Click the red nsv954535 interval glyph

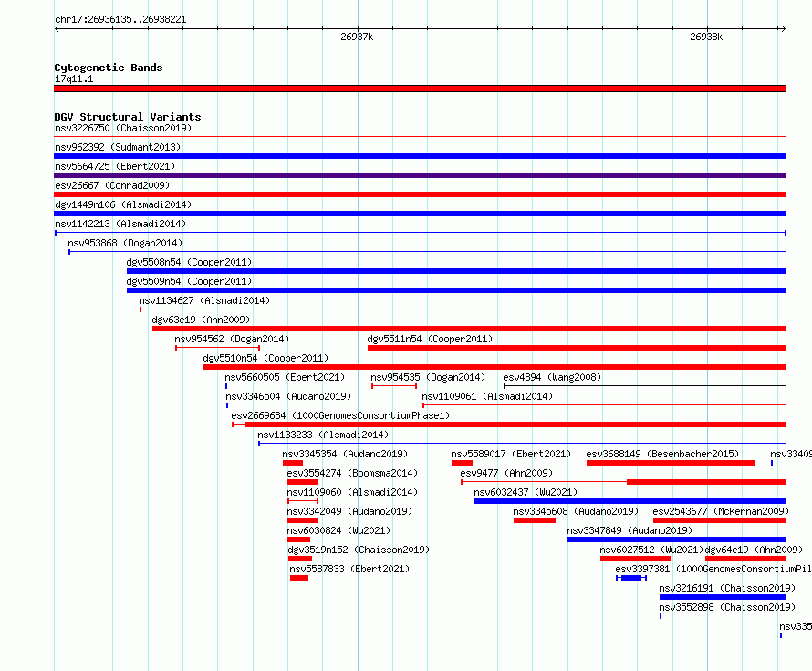(394, 386)
